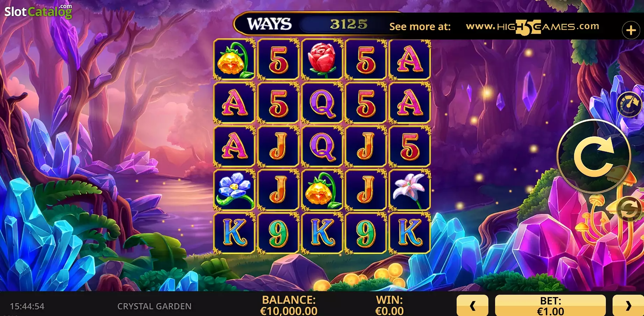The image size is (644, 316).
Task: Increase bet with the right arrow
Action: (x=628, y=306)
